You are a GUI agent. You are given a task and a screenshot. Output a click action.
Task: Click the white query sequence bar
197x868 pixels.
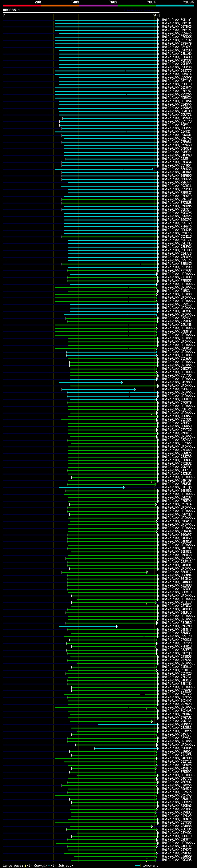tap(81, 12)
